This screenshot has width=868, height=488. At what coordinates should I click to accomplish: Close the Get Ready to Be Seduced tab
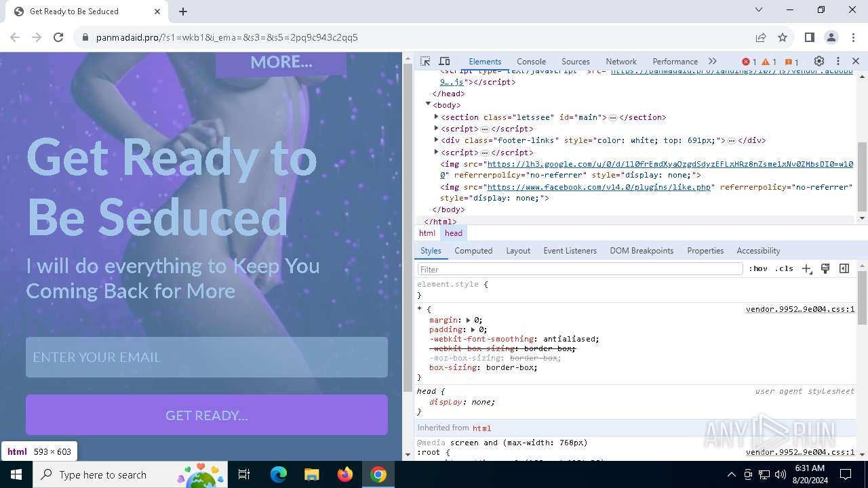tap(157, 12)
